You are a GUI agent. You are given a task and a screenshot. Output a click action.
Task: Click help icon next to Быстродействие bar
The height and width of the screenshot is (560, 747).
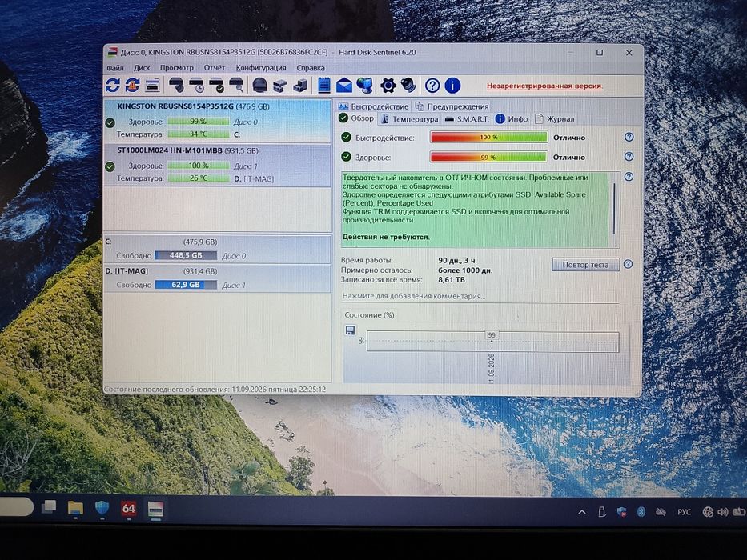629,137
